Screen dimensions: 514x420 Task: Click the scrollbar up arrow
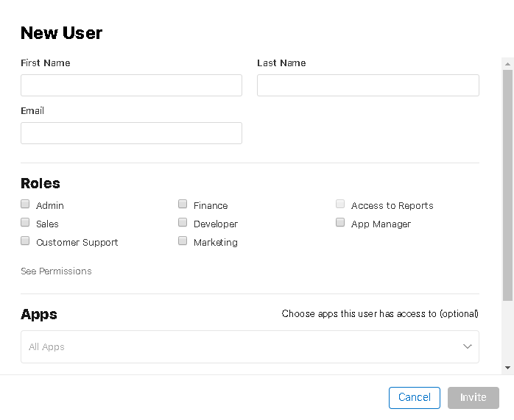(x=508, y=64)
